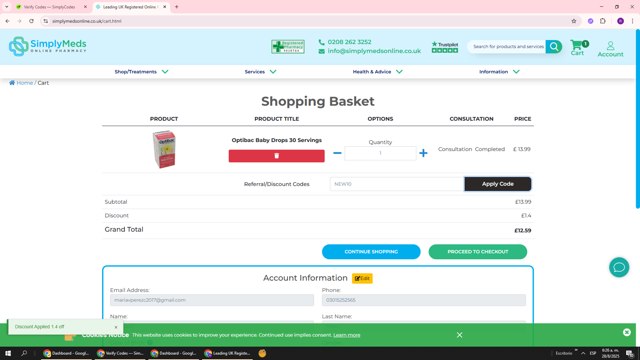The width and height of the screenshot is (640, 360).
Task: Open the SimplyMeds logo home page
Action: click(x=48, y=46)
